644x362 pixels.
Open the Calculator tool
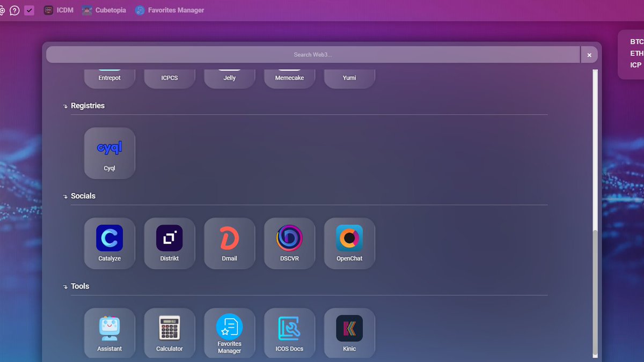pos(170,333)
